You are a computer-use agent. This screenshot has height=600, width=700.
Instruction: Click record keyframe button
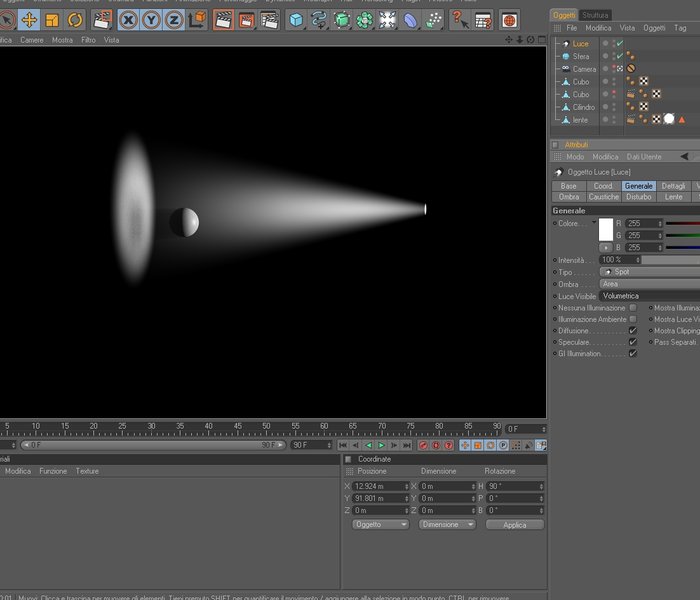click(x=423, y=445)
